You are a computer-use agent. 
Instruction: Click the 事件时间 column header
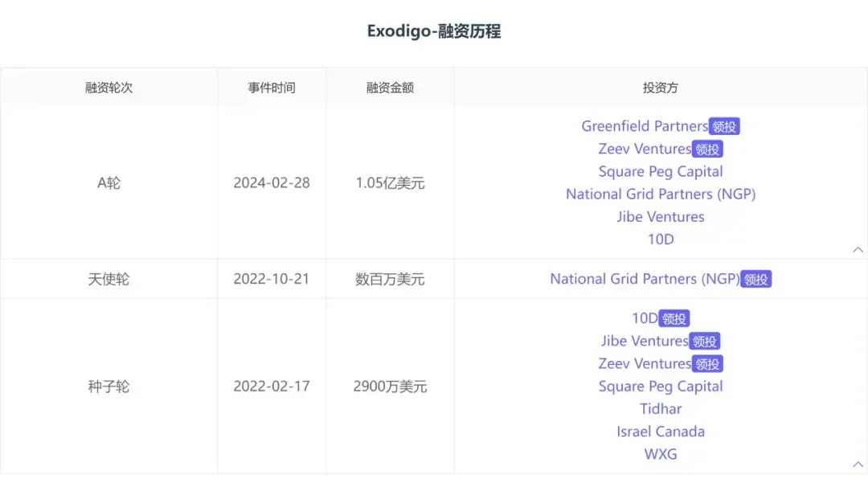tap(272, 88)
